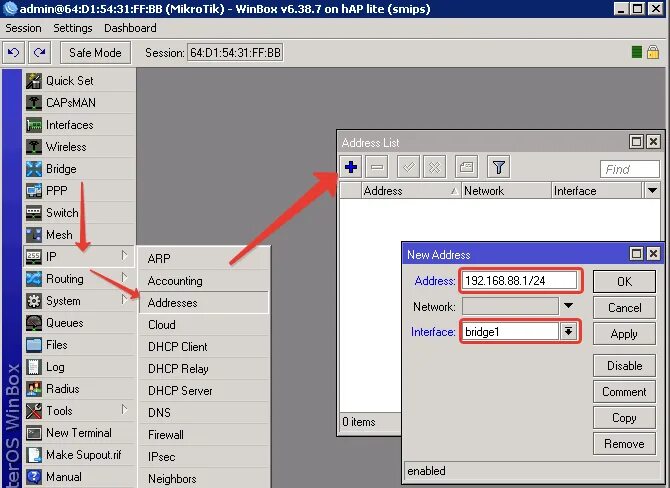Open the column selector dropdown in Address List

tap(652, 191)
